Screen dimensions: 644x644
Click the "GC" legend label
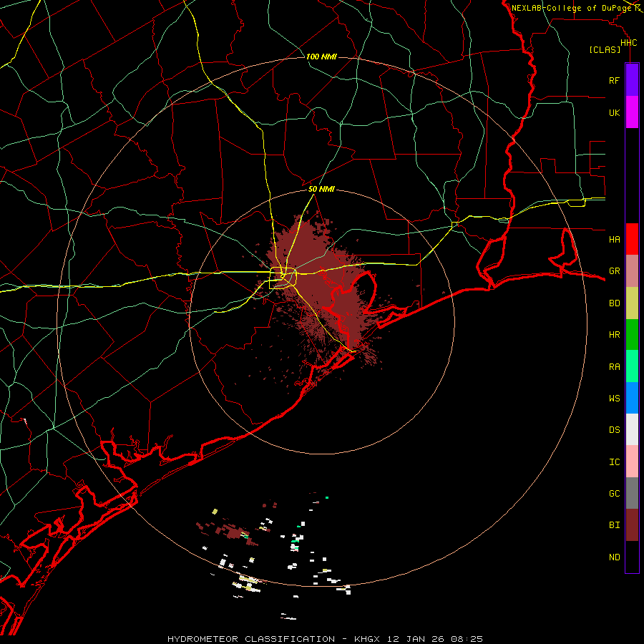614,494
